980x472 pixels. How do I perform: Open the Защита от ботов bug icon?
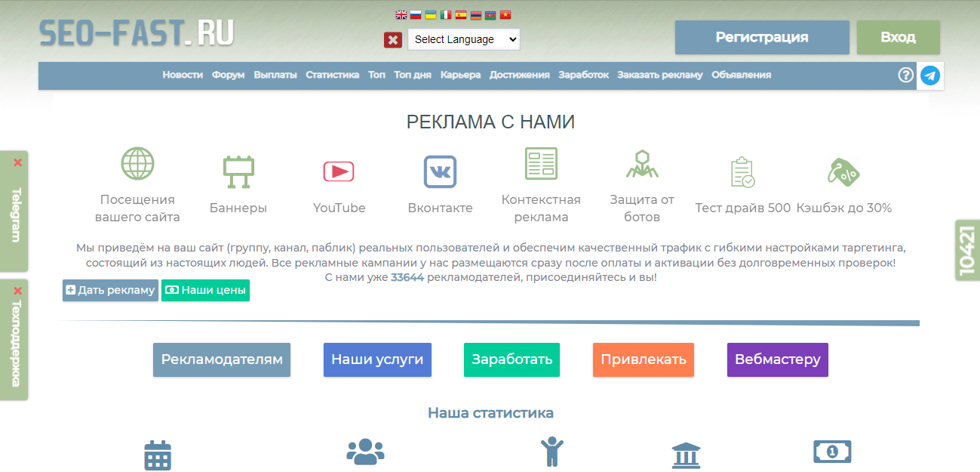pos(642,163)
